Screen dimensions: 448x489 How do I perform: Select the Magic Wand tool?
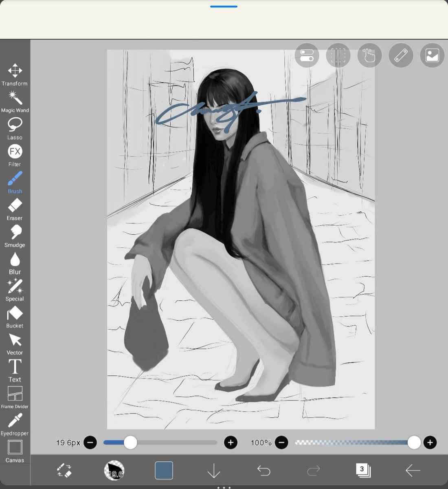click(x=15, y=101)
